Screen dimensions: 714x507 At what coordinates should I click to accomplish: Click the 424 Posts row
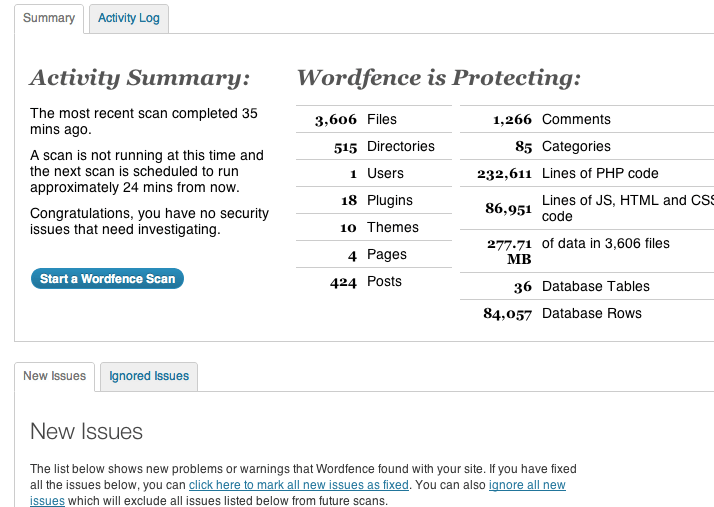click(x=374, y=282)
